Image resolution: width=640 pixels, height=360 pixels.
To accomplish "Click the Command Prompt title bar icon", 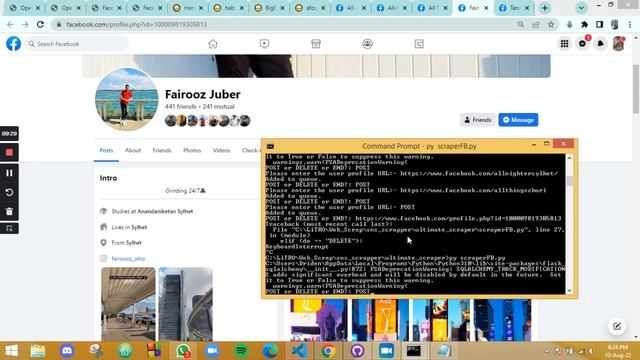I will [x=270, y=146].
